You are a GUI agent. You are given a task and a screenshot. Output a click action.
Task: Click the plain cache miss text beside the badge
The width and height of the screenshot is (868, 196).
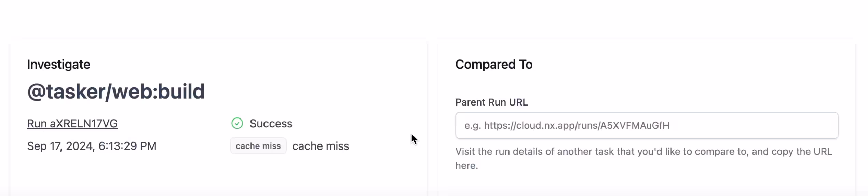coord(321,146)
